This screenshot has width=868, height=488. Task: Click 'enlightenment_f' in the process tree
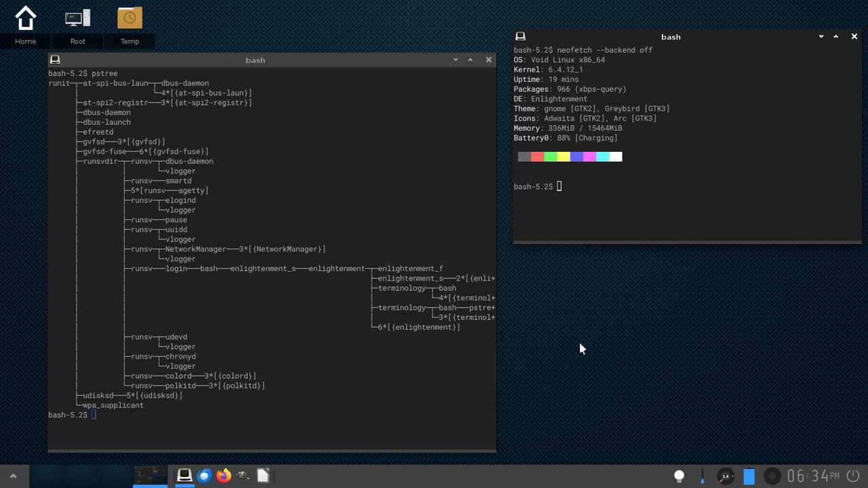(410, 268)
